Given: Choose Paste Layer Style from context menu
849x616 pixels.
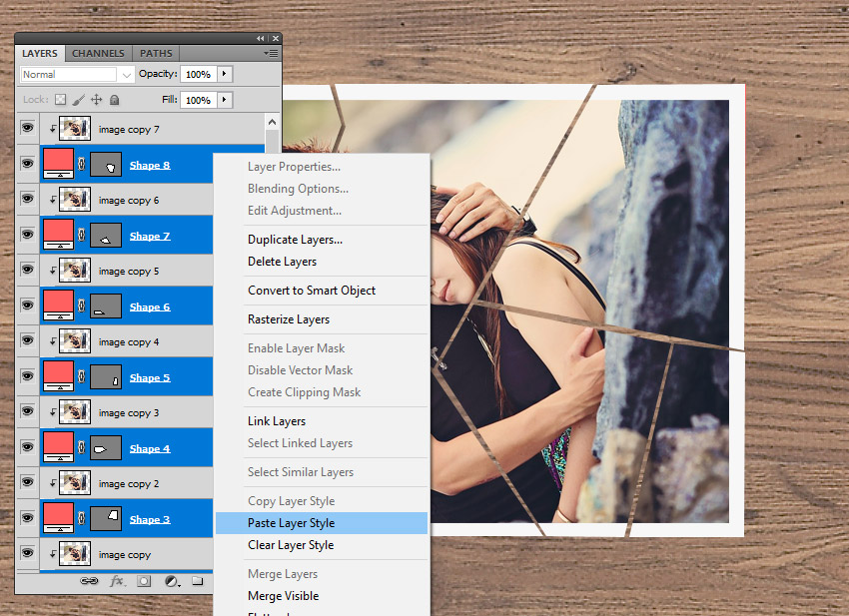Looking at the screenshot, I should [322, 523].
